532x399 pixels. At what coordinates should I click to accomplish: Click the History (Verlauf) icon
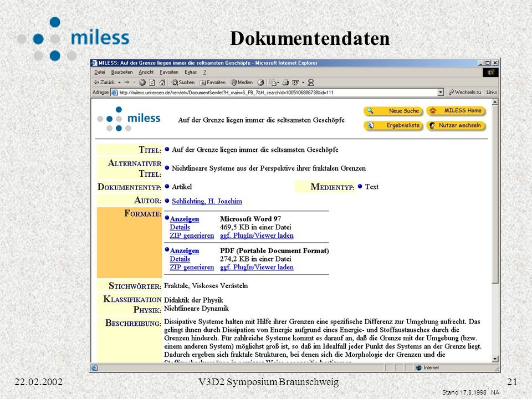point(260,82)
